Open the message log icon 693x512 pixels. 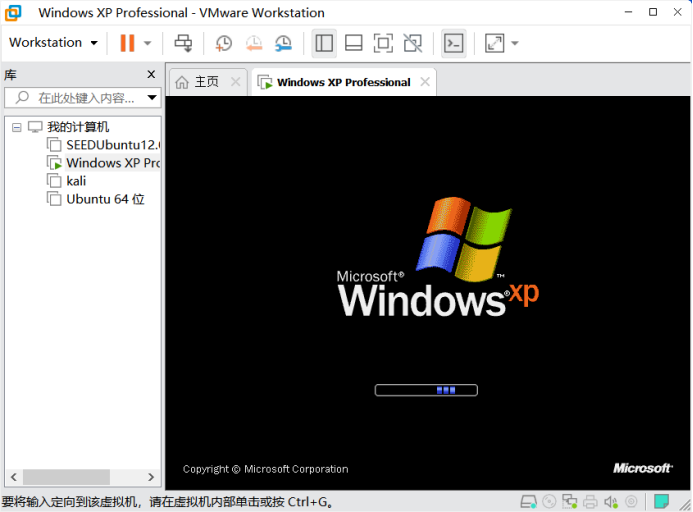point(661,501)
